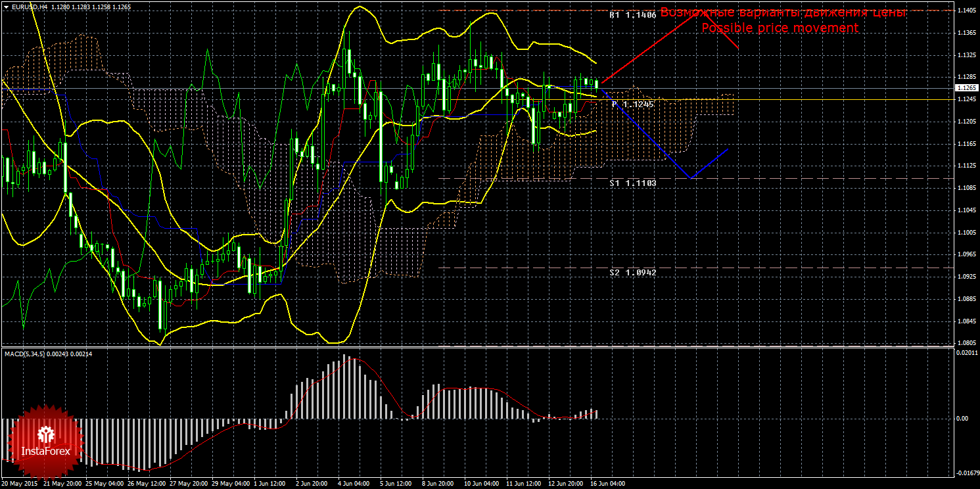Select the P 1.1245 pivot label
Screen dimensions: 980x489
(x=632, y=105)
